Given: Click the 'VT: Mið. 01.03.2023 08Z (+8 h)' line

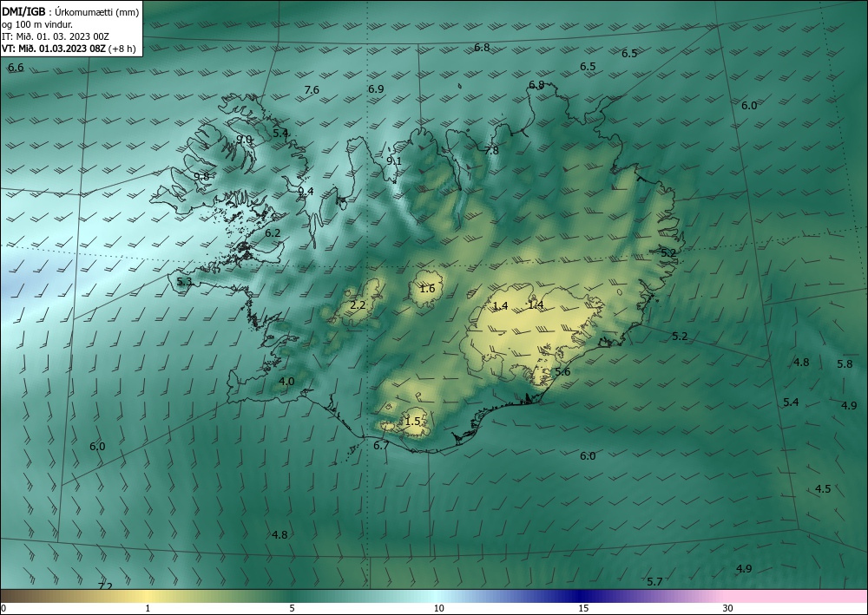Looking at the screenshot, I should [x=69, y=49].
